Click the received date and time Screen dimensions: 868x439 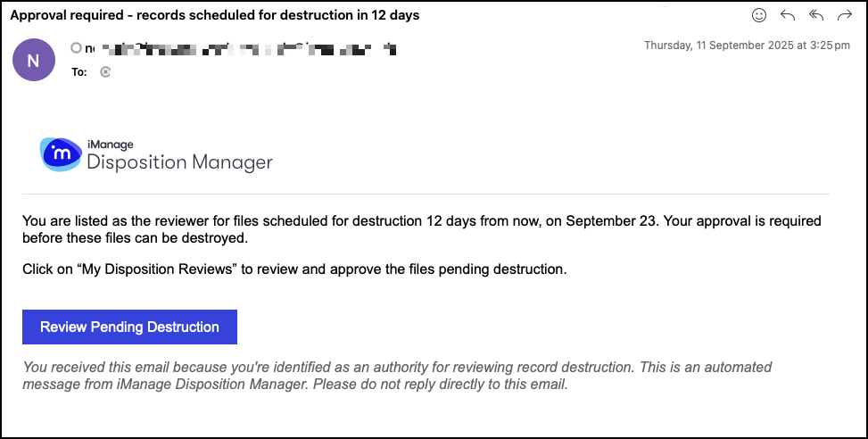[x=747, y=45]
